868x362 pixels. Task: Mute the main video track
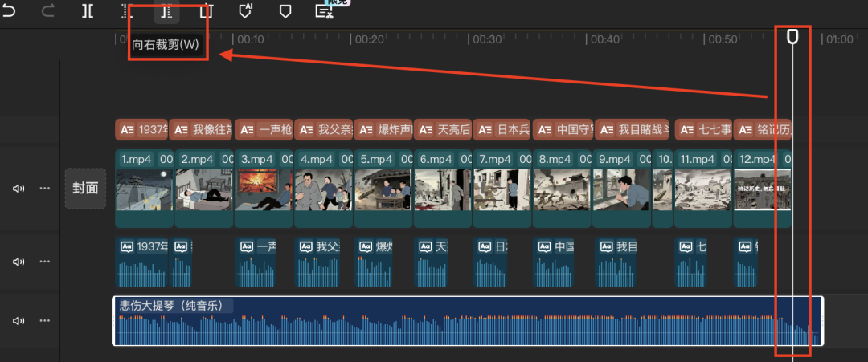point(18,189)
